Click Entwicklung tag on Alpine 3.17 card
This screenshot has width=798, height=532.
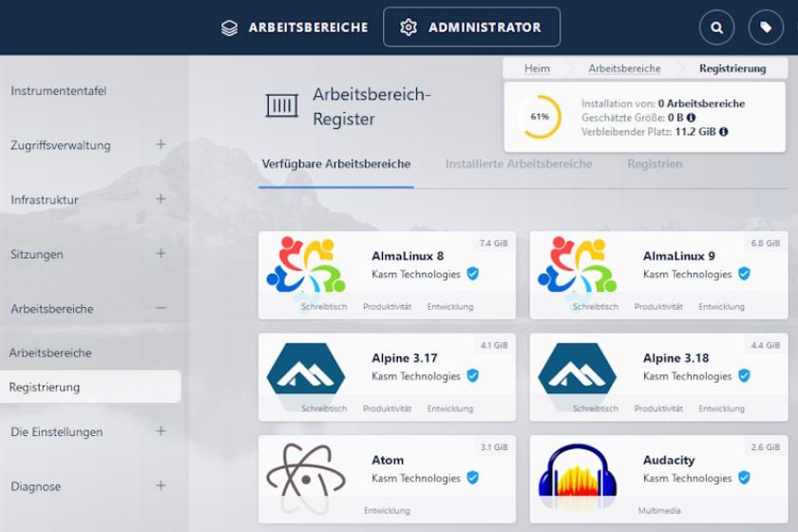coord(450,408)
